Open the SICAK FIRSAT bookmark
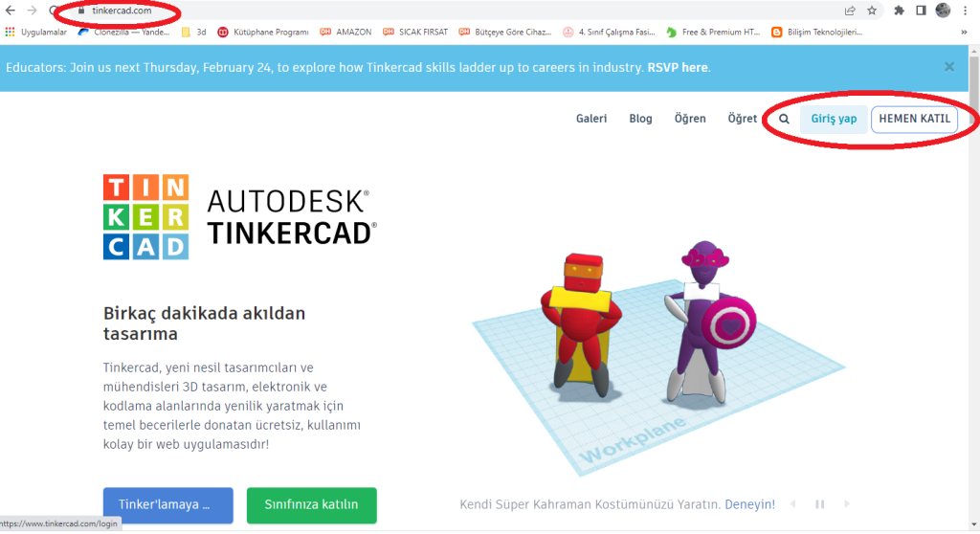The width and height of the screenshot is (980, 534). click(x=415, y=32)
